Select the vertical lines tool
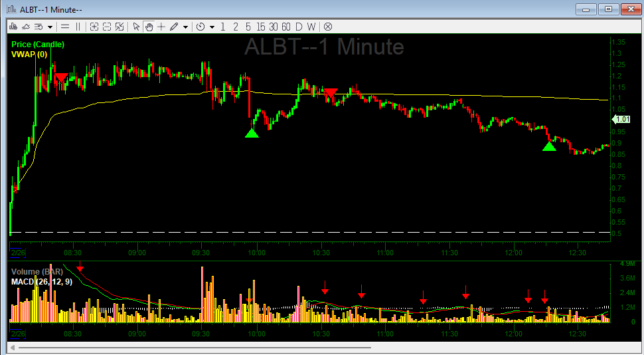This screenshot has height=355, width=644. 78,27
